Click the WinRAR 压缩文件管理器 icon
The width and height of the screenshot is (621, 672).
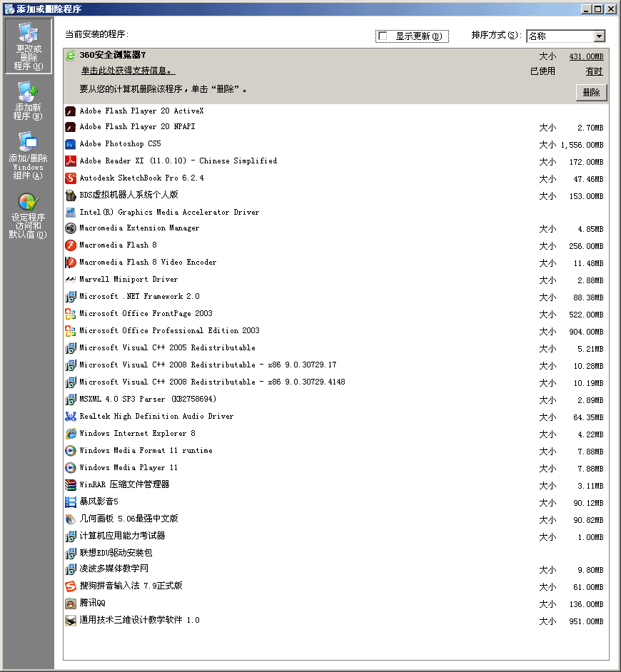(x=71, y=485)
